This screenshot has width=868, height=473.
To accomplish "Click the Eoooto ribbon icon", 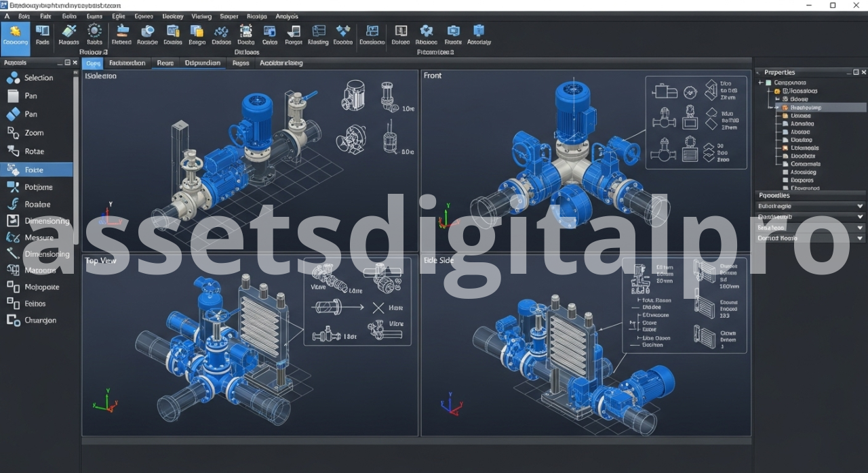I will [343, 35].
